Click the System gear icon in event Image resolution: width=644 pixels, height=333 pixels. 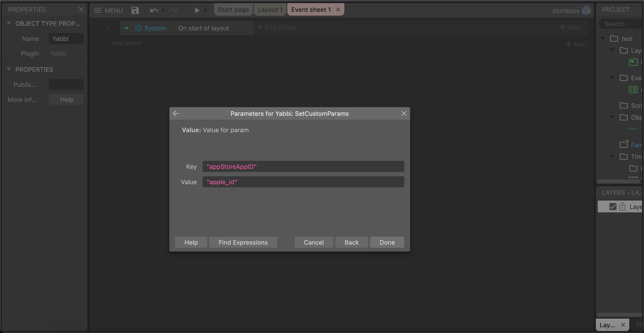pyautogui.click(x=138, y=28)
